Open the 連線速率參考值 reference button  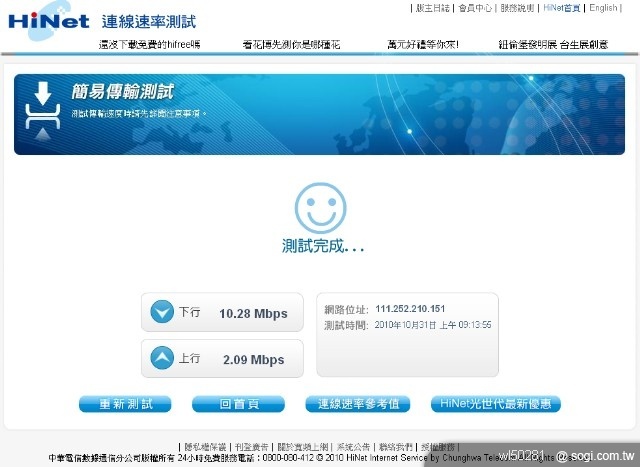click(x=357, y=404)
